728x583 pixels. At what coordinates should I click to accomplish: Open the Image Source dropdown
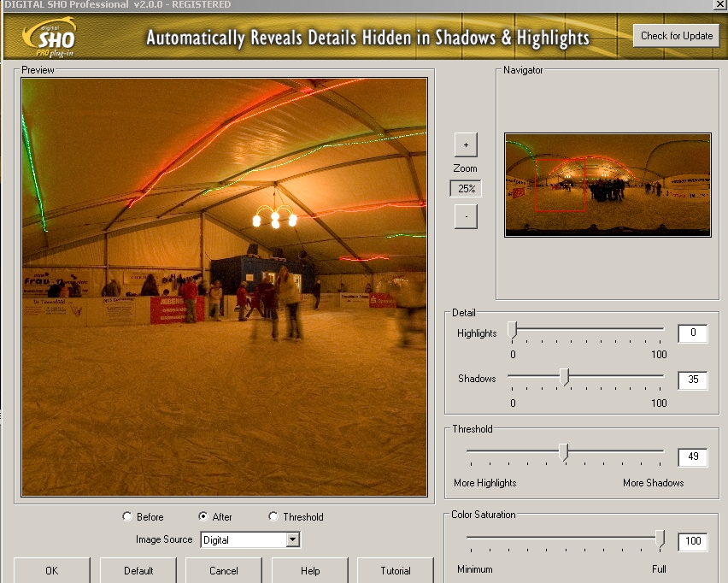pos(292,539)
